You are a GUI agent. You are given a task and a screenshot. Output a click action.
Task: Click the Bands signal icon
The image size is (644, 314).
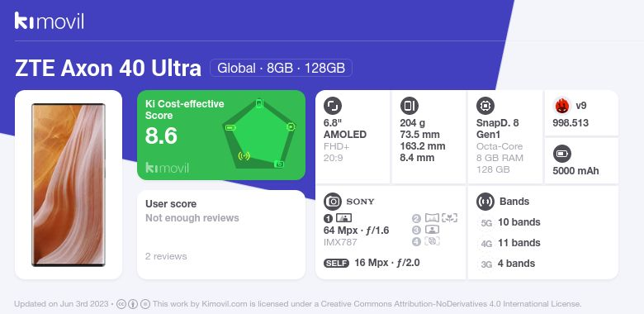point(485,202)
